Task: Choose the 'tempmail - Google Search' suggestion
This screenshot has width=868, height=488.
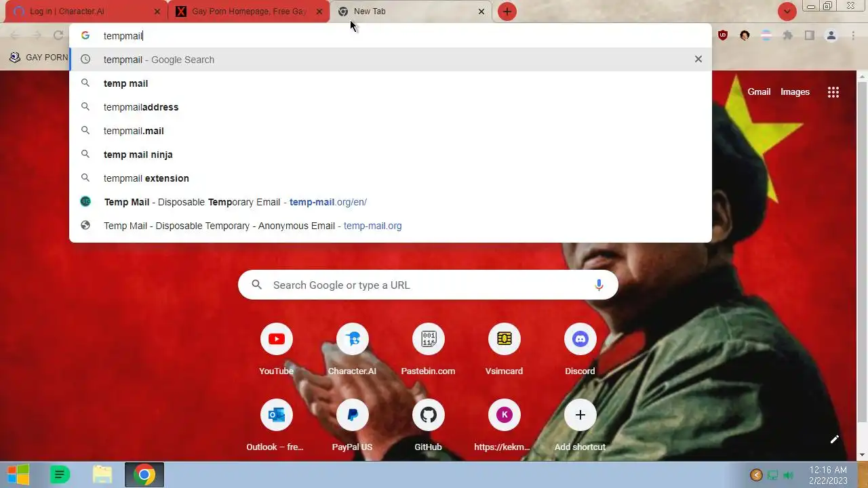Action: pos(391,60)
